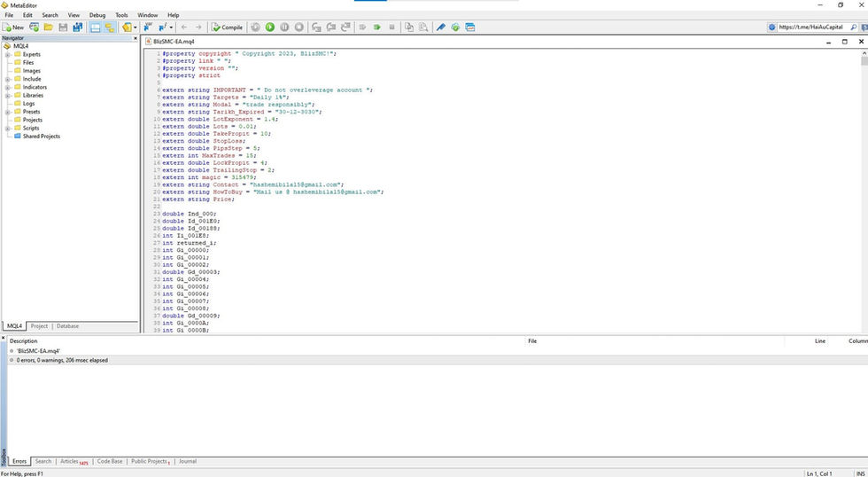Image resolution: width=868 pixels, height=477 pixels.
Task: Open the Tools menu
Action: pyautogui.click(x=121, y=15)
